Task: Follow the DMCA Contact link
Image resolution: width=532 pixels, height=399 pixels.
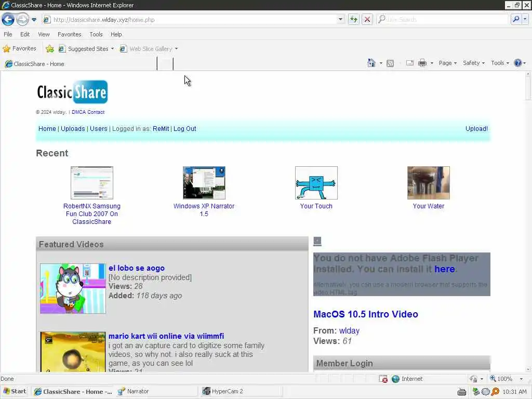Action: coord(88,112)
